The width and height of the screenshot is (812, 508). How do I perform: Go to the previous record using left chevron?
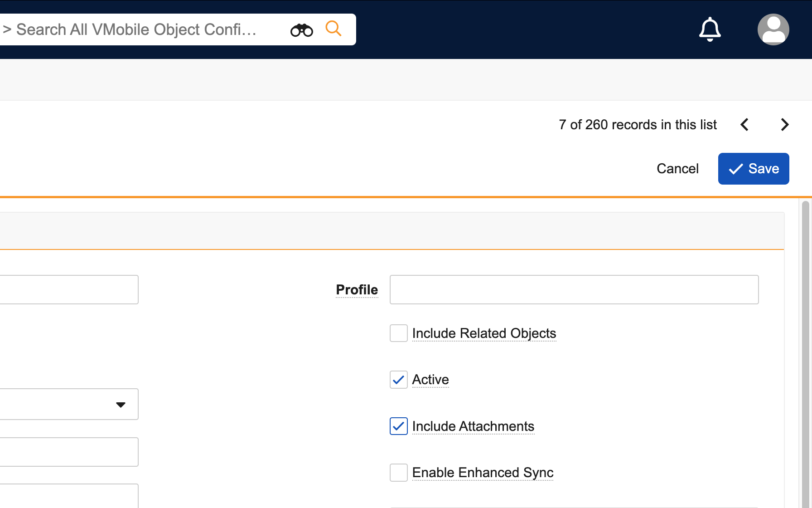click(x=744, y=125)
